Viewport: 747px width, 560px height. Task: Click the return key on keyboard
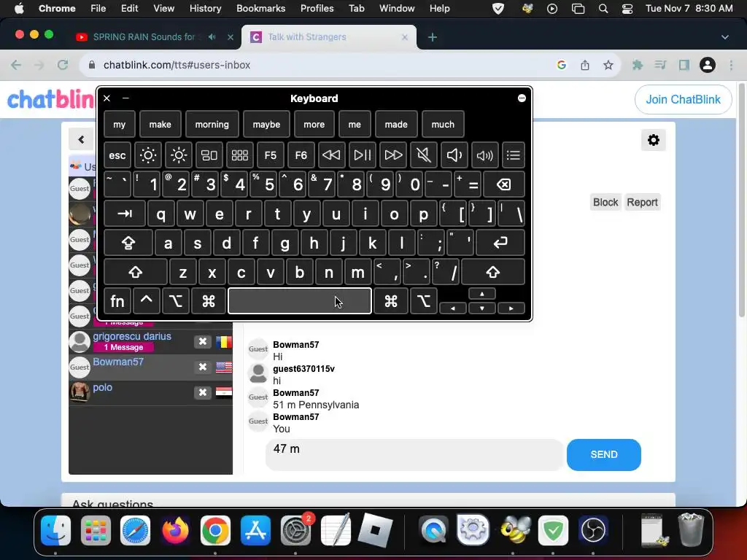[500, 243]
